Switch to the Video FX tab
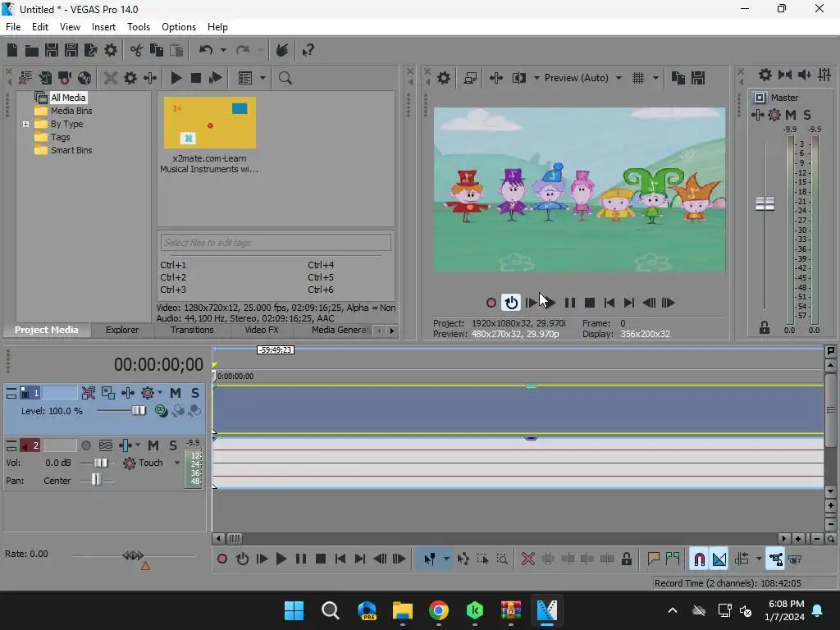 (262, 330)
